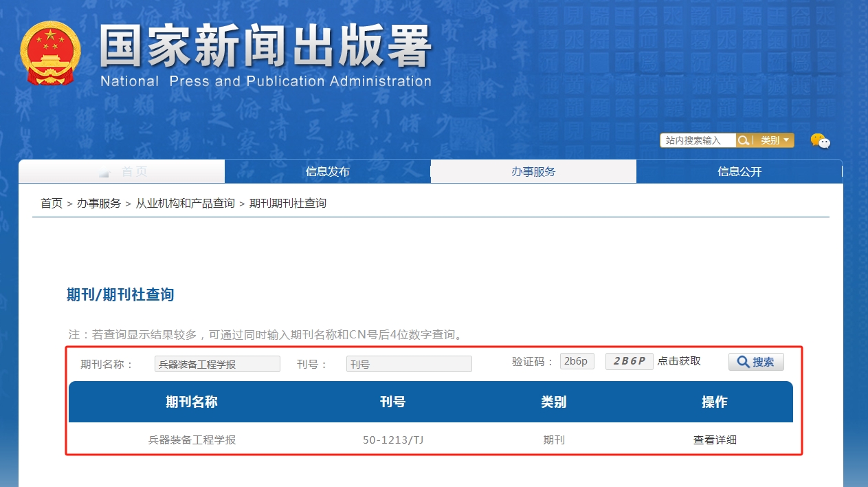
Task: Focus the 站内搜索输入 search box
Action: (698, 140)
